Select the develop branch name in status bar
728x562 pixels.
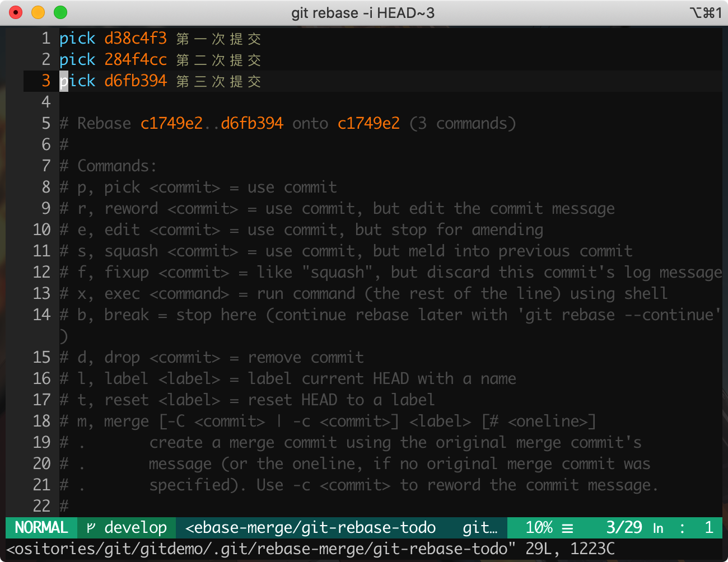point(136,528)
